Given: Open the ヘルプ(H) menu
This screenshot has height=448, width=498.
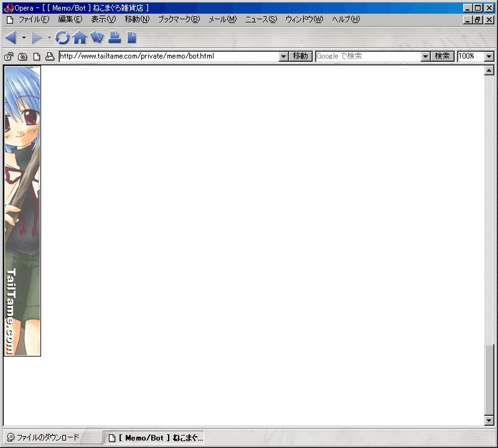Looking at the screenshot, I should point(346,19).
